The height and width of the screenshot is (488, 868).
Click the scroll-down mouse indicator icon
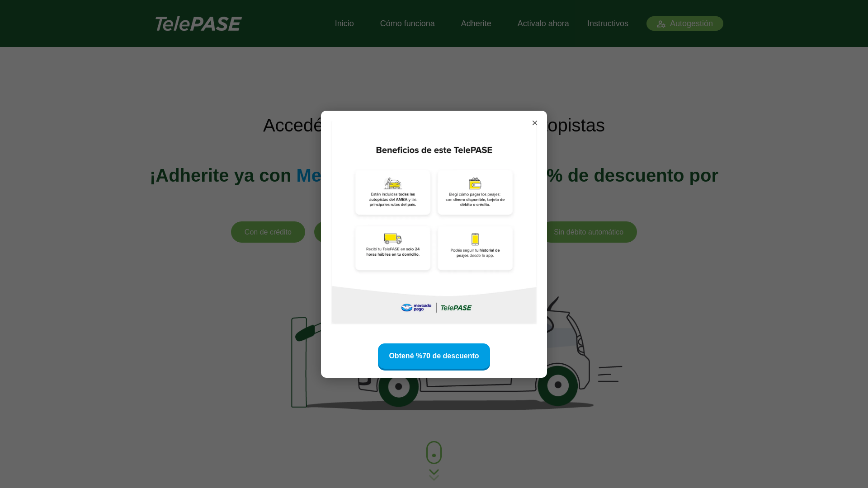[434, 452]
